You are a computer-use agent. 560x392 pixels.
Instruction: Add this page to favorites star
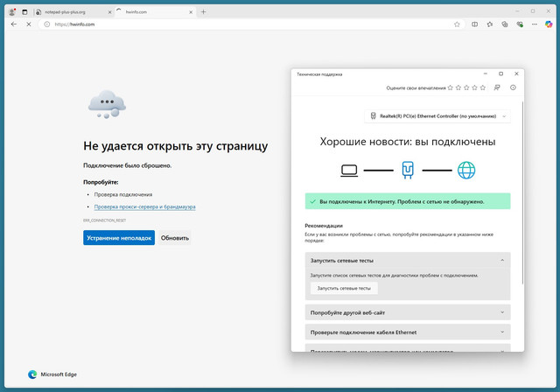(x=457, y=24)
